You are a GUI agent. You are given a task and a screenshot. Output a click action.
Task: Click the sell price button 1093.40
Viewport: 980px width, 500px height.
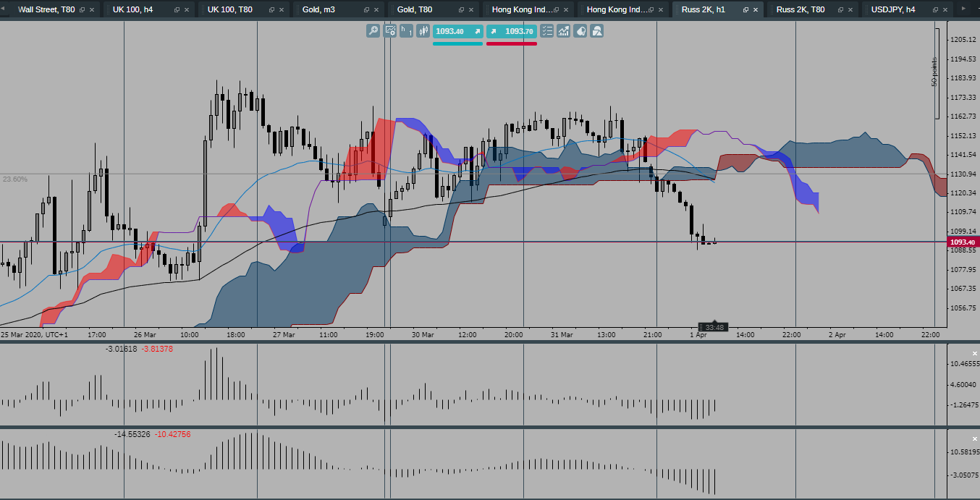[x=458, y=31]
